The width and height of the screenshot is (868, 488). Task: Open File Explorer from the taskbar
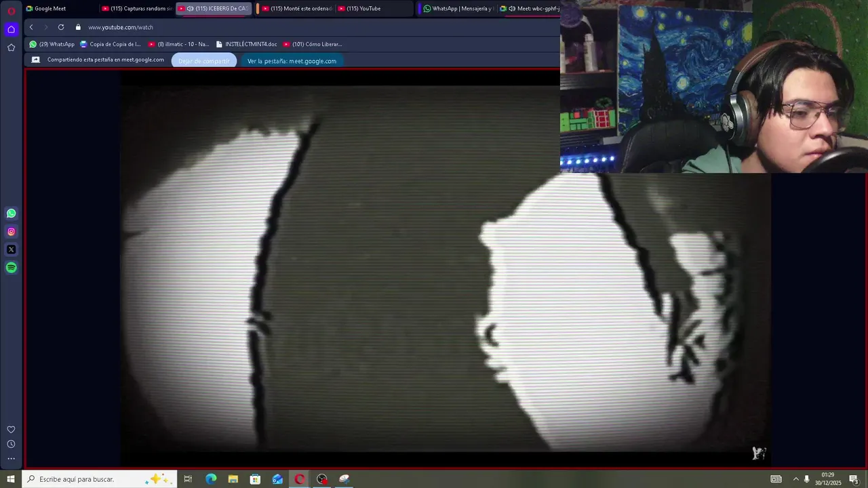click(233, 479)
